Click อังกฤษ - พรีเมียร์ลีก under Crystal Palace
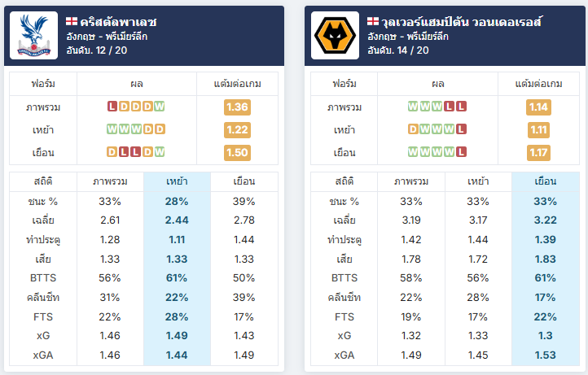This screenshot has width=588, height=375. (107, 37)
